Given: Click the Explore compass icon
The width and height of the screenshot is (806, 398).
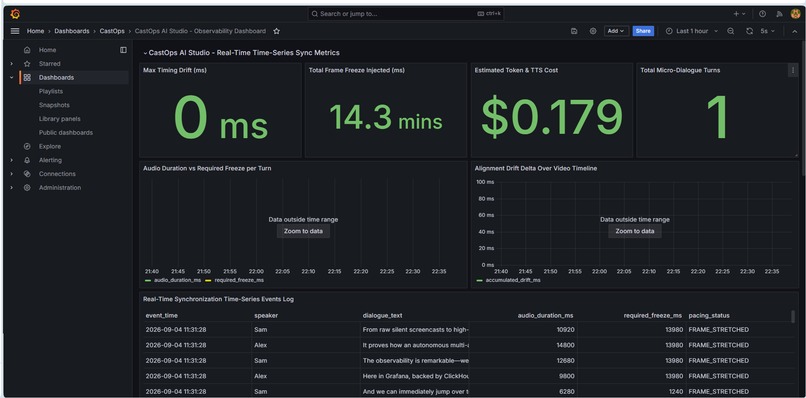Looking at the screenshot, I should [27, 147].
